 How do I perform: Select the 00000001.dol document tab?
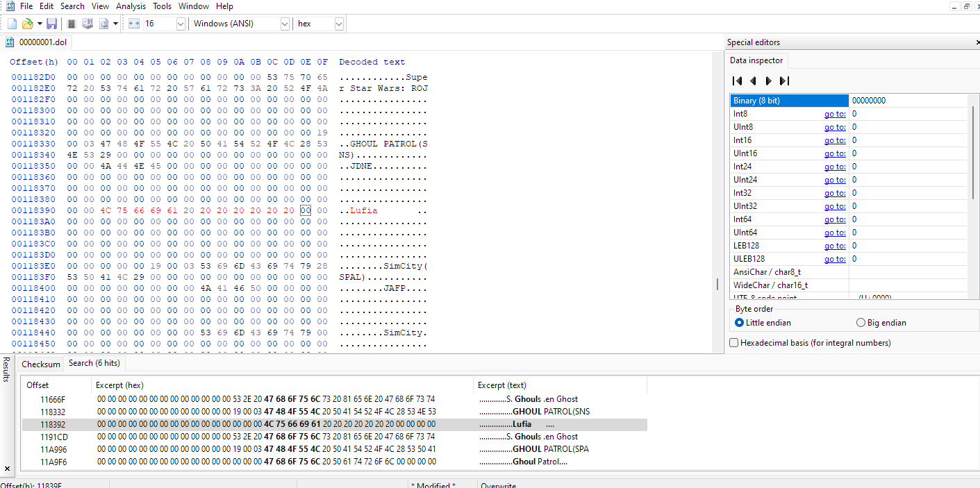pyautogui.click(x=36, y=42)
